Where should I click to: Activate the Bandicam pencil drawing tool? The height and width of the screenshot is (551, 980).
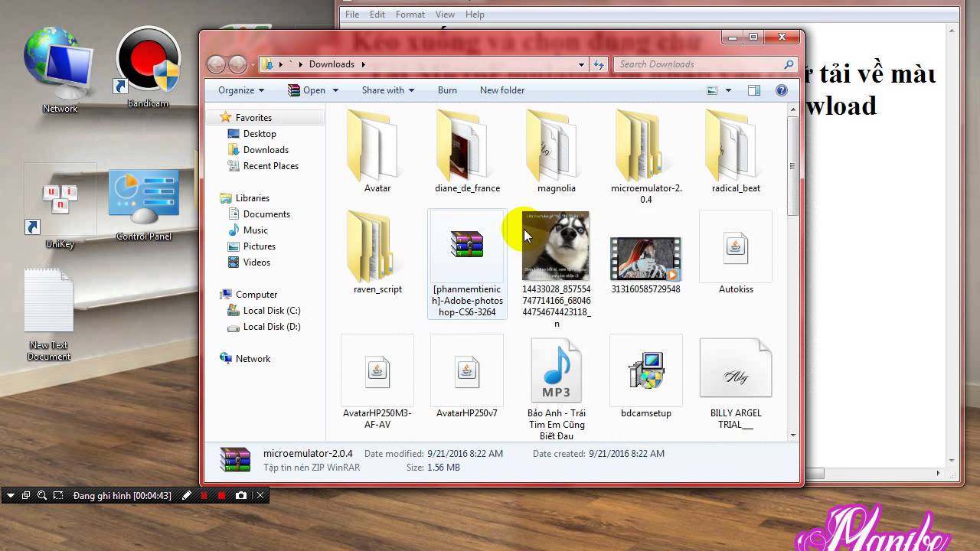click(x=186, y=496)
